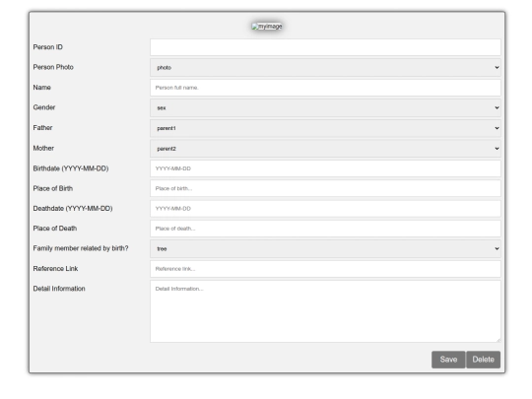Click the Detail Information label
Image resolution: width=532 pixels, height=399 pixels.
tap(59, 289)
